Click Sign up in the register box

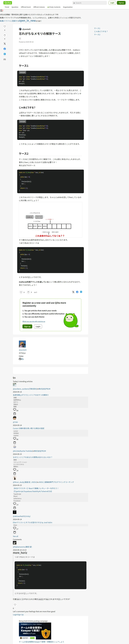point(27,327)
